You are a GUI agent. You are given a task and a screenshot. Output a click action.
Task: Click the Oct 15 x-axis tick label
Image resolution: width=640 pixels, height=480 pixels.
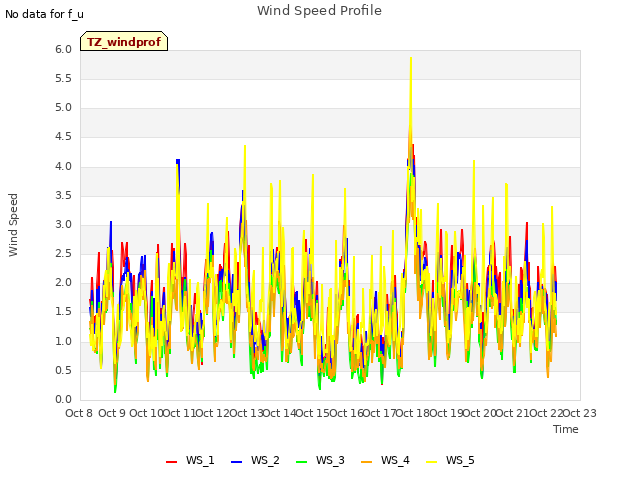(x=313, y=413)
